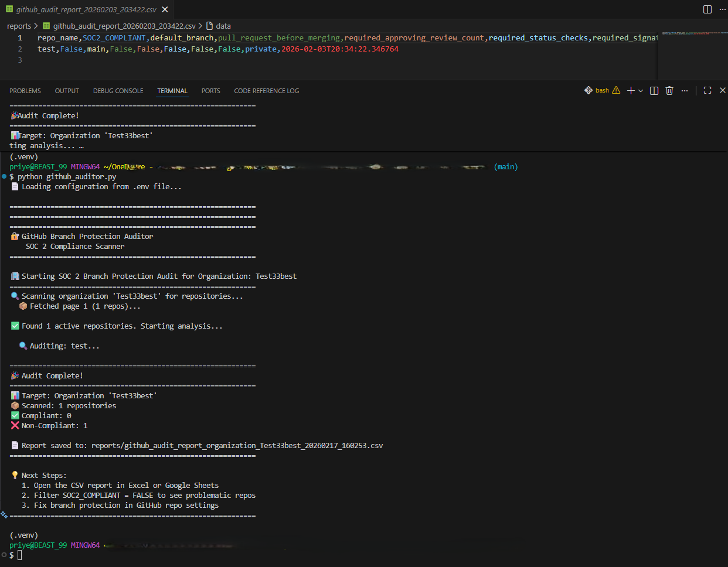Screen dimensions: 728x567
Task: Open the PORTS panel tab
Action: pos(210,91)
